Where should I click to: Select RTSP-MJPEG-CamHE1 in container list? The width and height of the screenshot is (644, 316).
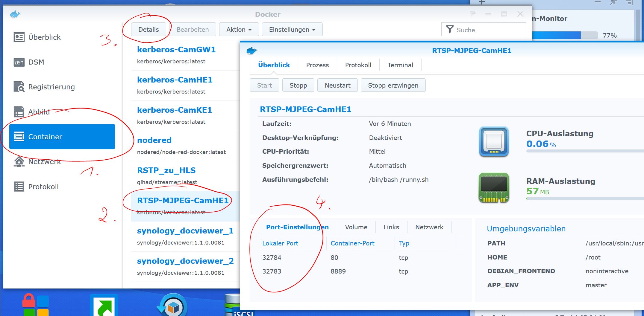[x=185, y=206]
